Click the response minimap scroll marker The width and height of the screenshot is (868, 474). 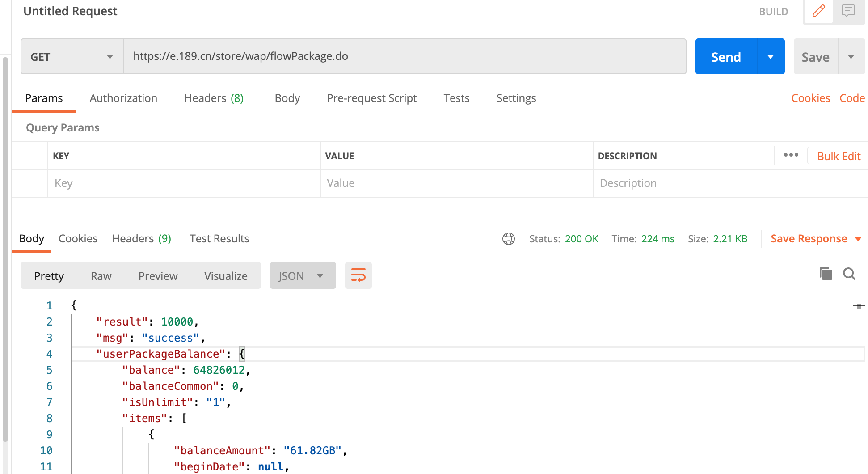click(x=859, y=306)
